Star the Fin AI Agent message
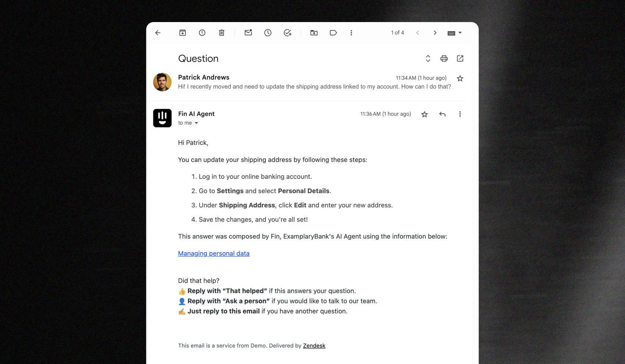625x364 pixels. click(425, 114)
